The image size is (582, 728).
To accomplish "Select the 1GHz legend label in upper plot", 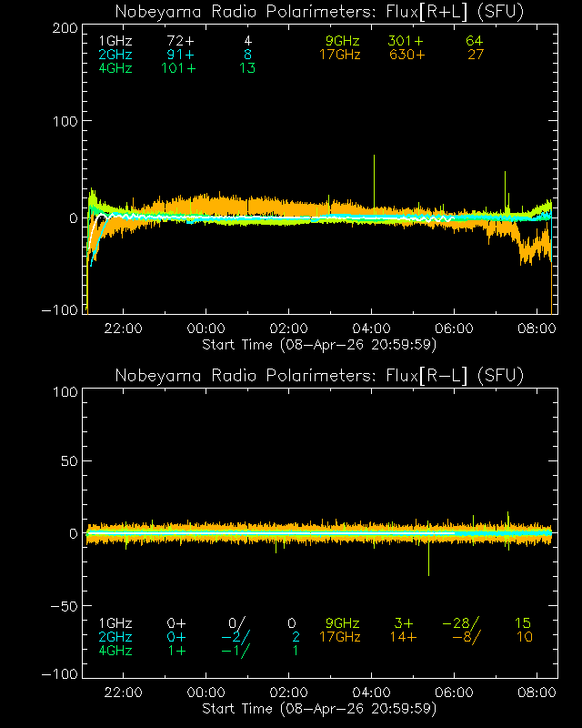I will pyautogui.click(x=115, y=42).
